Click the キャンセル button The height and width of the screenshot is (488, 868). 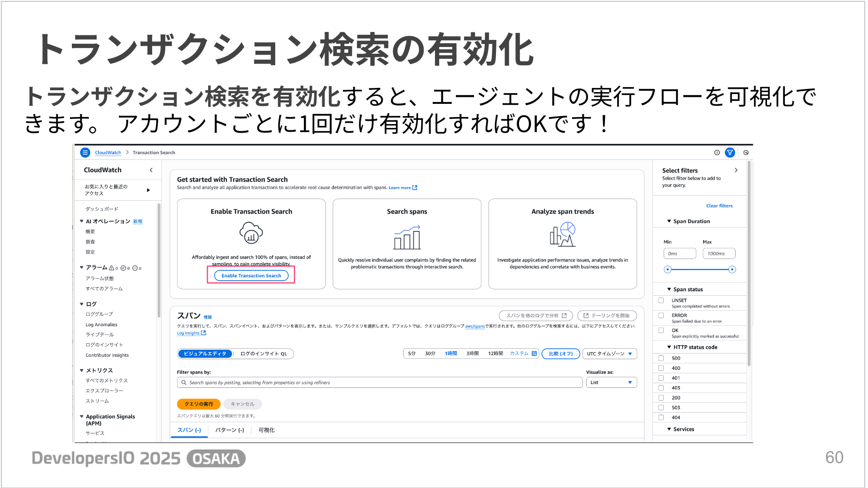click(x=242, y=404)
